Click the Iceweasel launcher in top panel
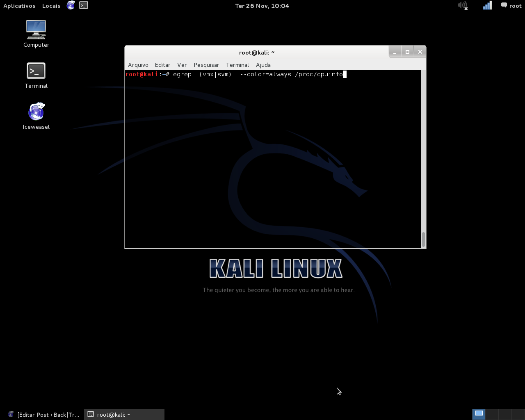525x420 pixels. tap(71, 5)
